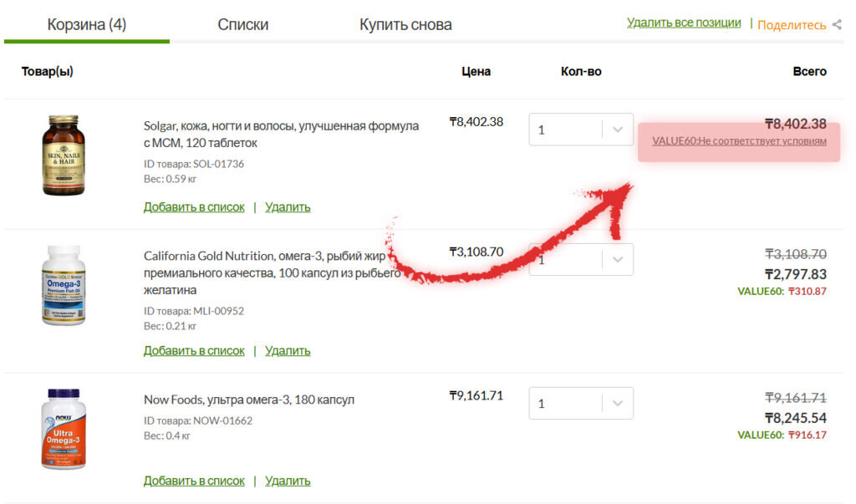Click VALUE60 discount ₸916.17 label

(x=782, y=435)
